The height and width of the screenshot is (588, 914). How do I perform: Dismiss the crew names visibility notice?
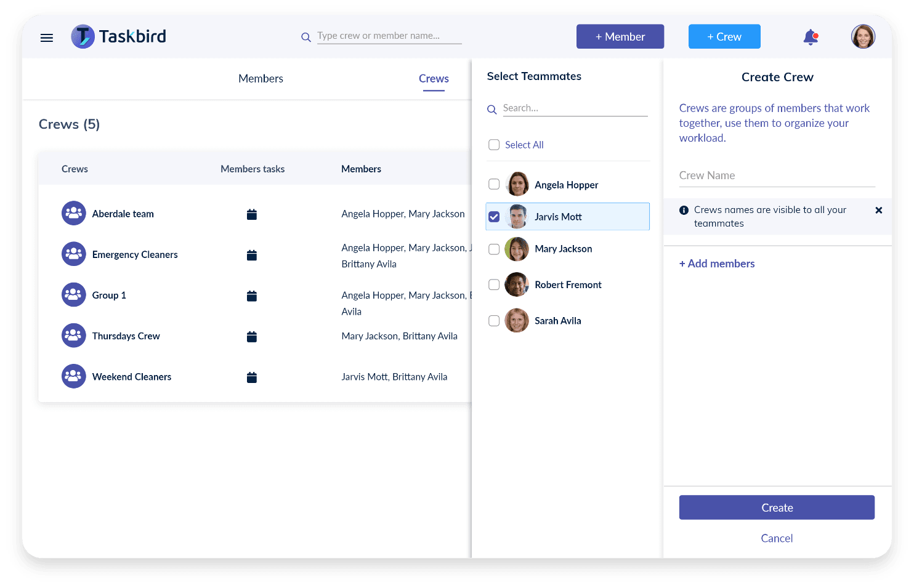point(879,211)
